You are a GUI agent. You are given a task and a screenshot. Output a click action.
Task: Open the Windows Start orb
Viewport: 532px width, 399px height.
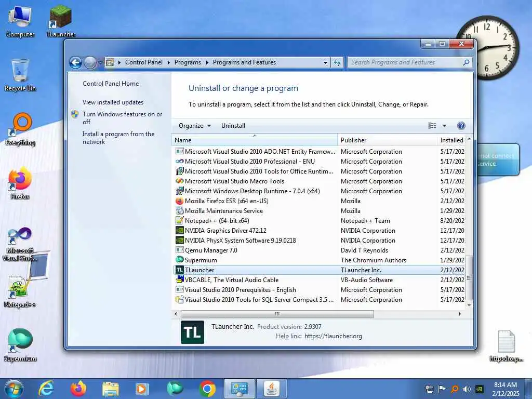14,389
